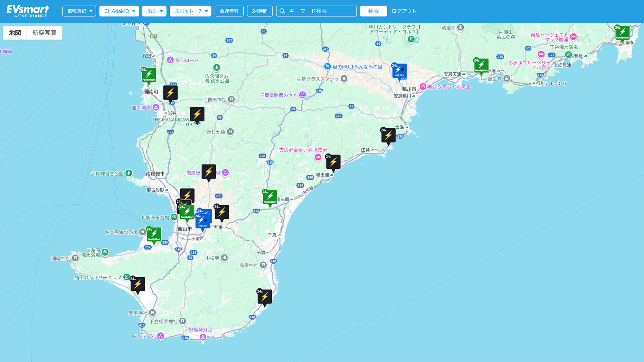
Task: Expand the スポット・7 dropdown
Action: [x=191, y=11]
